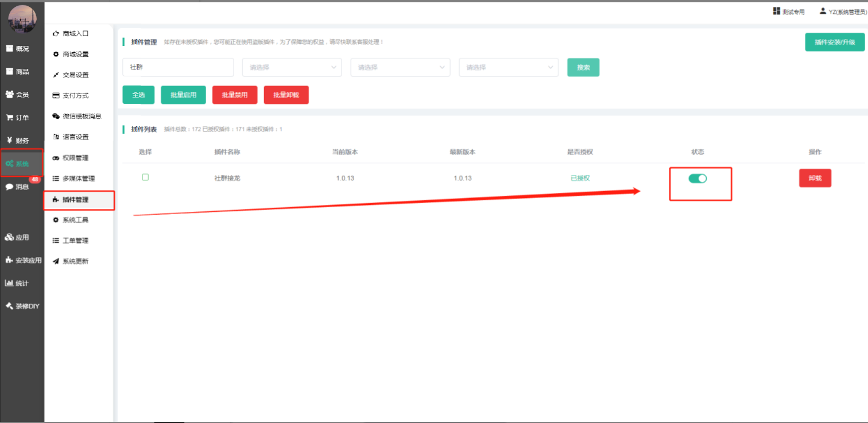Open the 会员 members icon in sidebar
Image resolution: width=868 pixels, height=423 pixels.
[10, 95]
